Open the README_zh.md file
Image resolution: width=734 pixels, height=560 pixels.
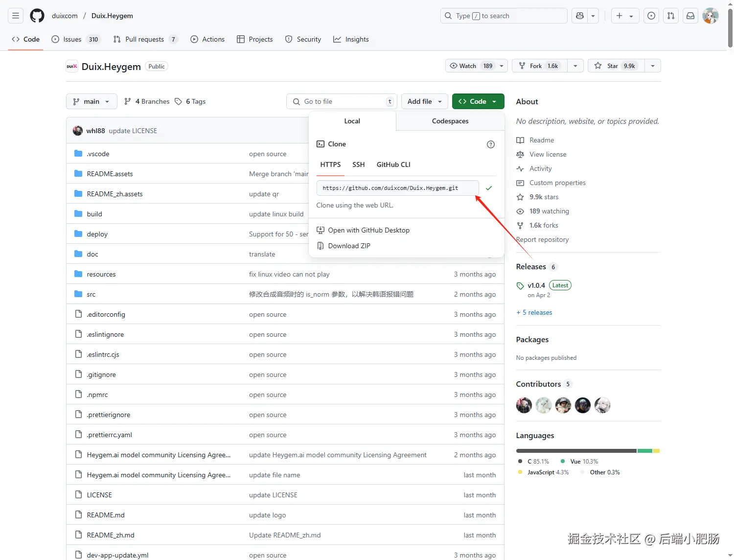point(111,535)
